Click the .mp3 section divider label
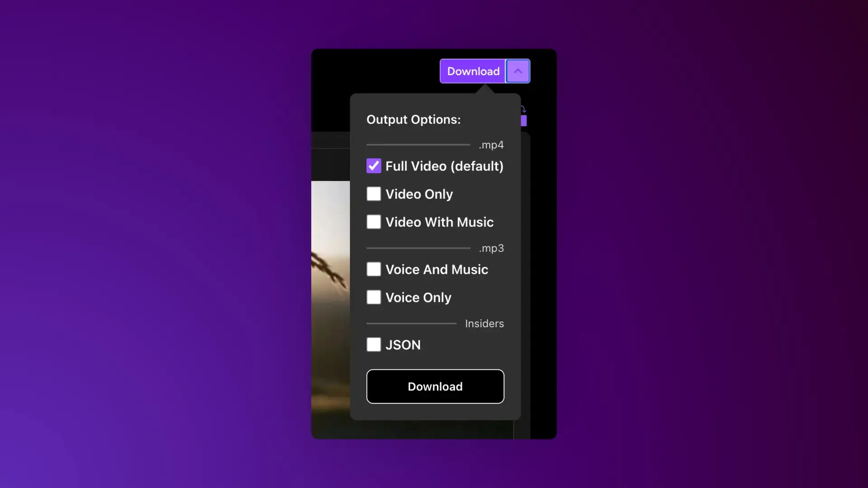Image resolution: width=868 pixels, height=488 pixels. [490, 247]
